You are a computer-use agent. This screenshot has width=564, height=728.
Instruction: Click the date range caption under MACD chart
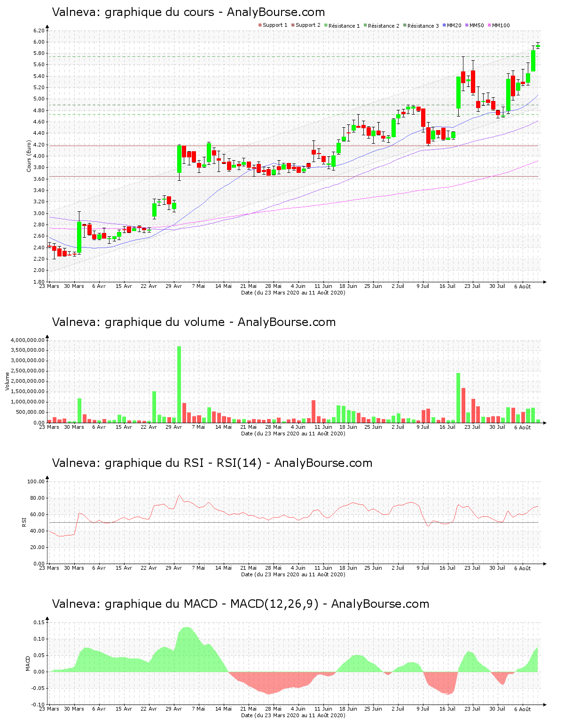pyautogui.click(x=293, y=715)
